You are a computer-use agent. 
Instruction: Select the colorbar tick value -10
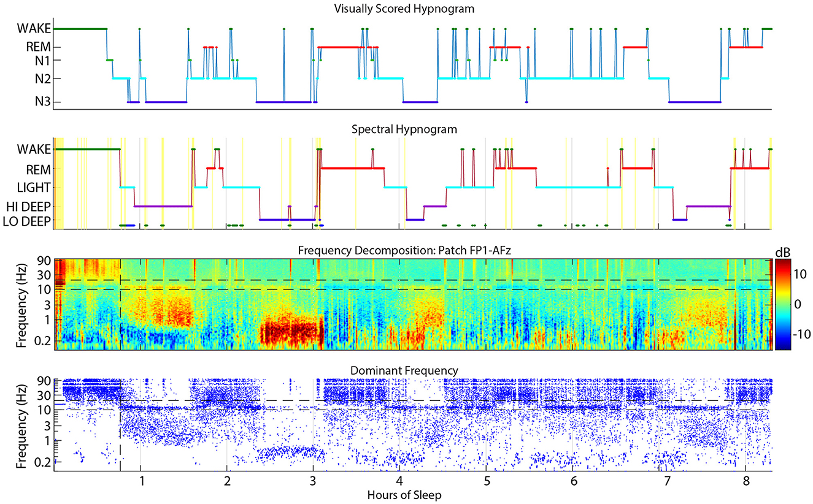(x=801, y=335)
